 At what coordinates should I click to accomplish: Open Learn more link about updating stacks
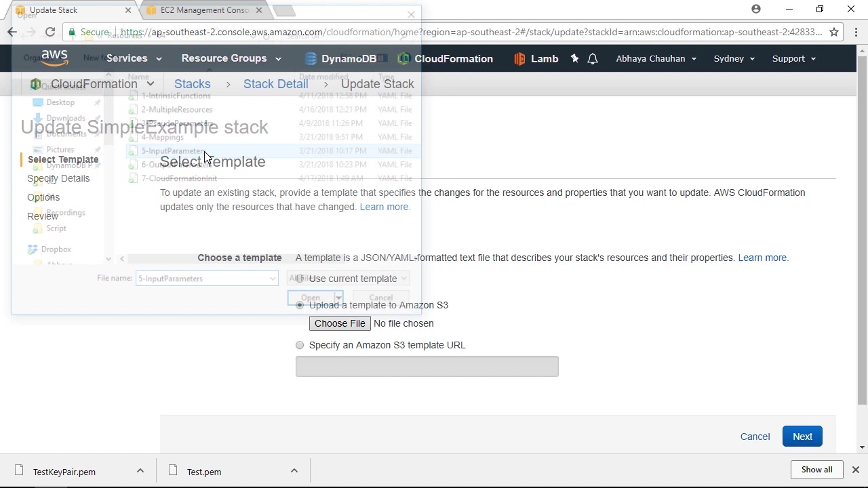click(x=384, y=207)
